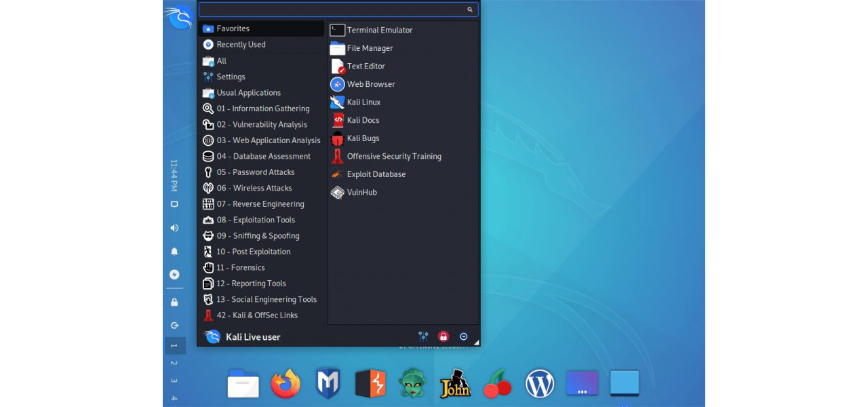Open the file manager dock icon
This screenshot has width=868, height=407.
click(243, 384)
